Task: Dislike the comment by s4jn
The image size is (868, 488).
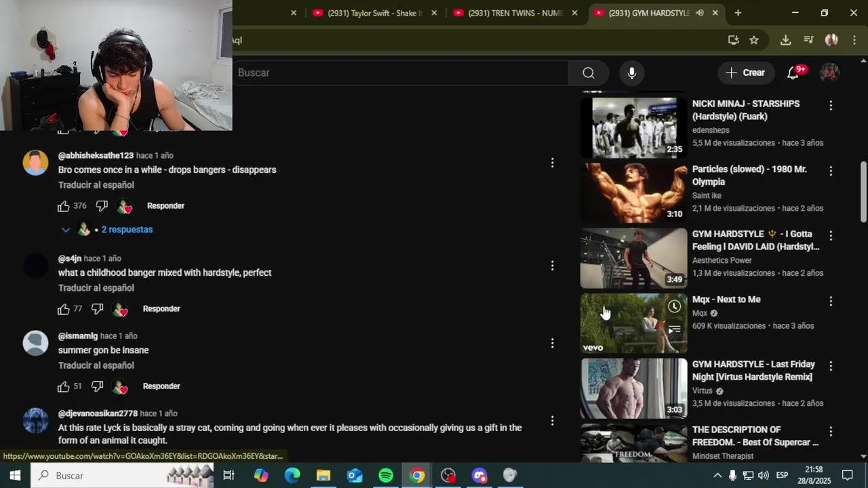Action: pos(98,309)
